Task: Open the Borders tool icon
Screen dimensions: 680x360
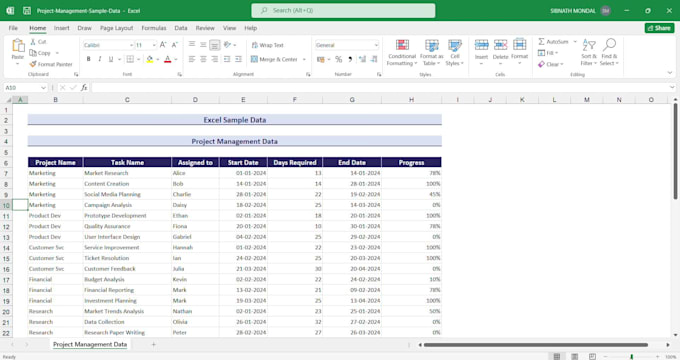Action: click(130, 59)
